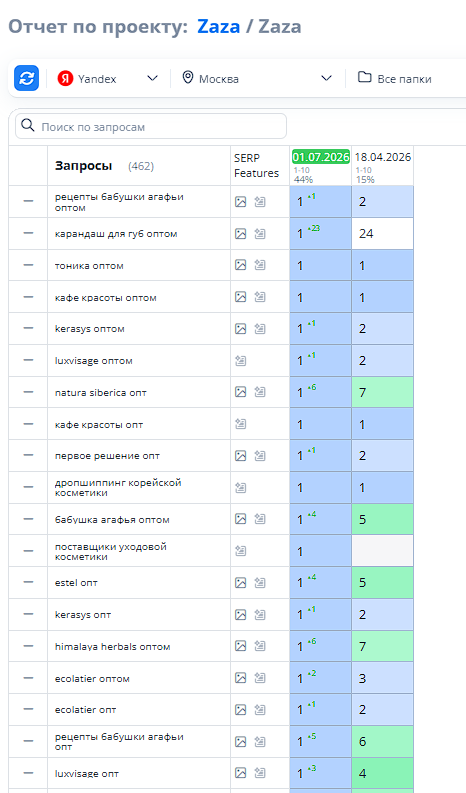Viewport: 466px width, 793px height.
Task: Click the blue refresh positions icon
Action: (x=26, y=78)
